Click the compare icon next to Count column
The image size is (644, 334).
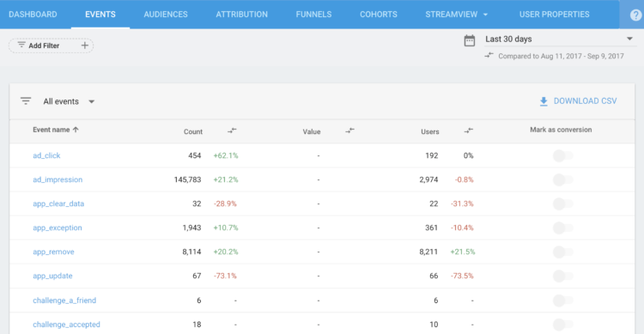pyautogui.click(x=232, y=131)
